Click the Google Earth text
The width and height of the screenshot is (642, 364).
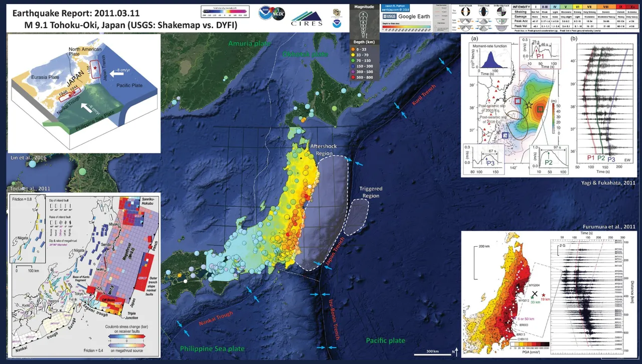pos(414,17)
